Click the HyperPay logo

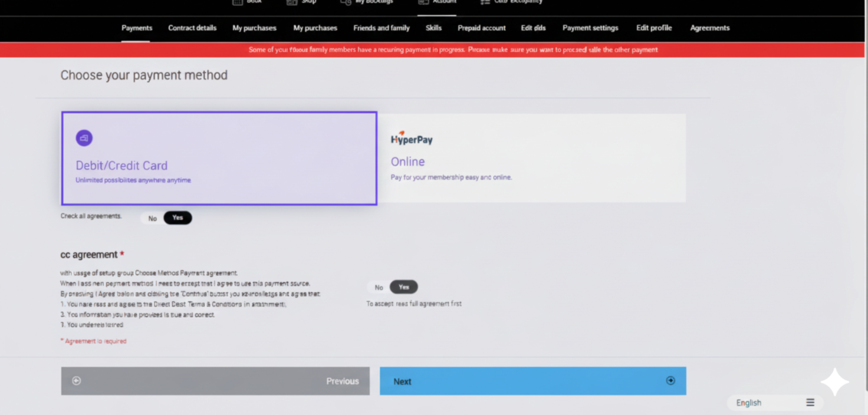click(x=412, y=139)
